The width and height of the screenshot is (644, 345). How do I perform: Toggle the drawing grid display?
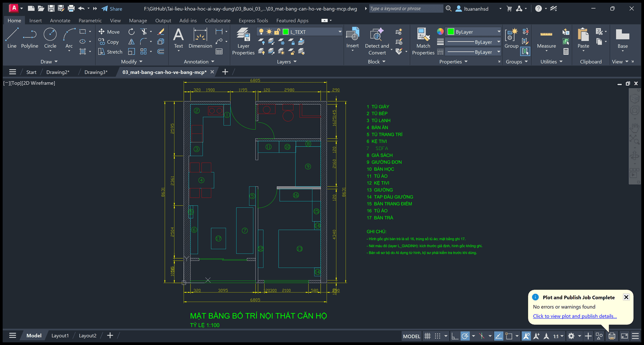(x=427, y=336)
